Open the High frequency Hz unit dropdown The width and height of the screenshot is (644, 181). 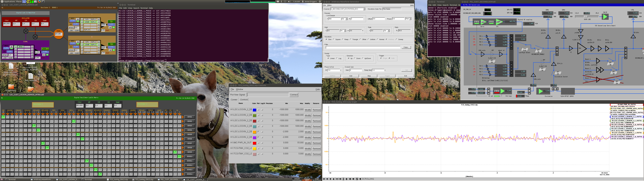point(345,31)
